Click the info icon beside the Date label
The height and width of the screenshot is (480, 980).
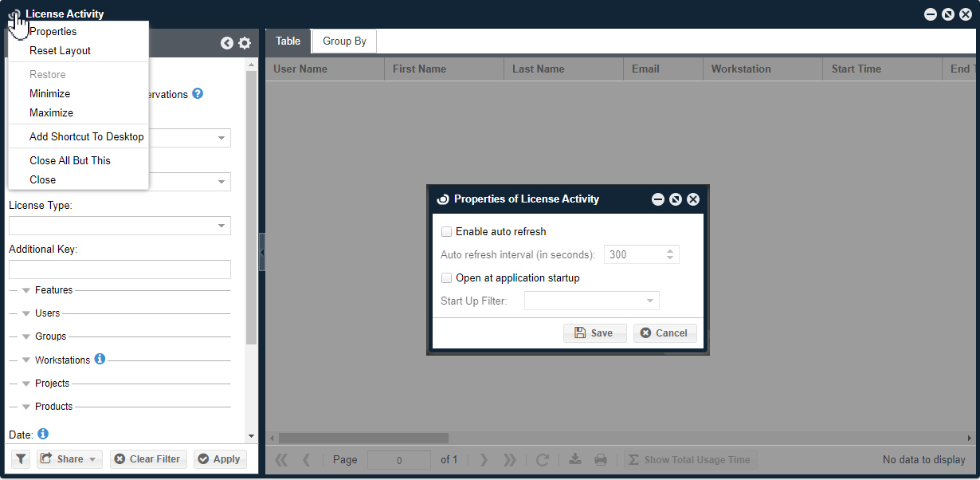[x=43, y=434]
